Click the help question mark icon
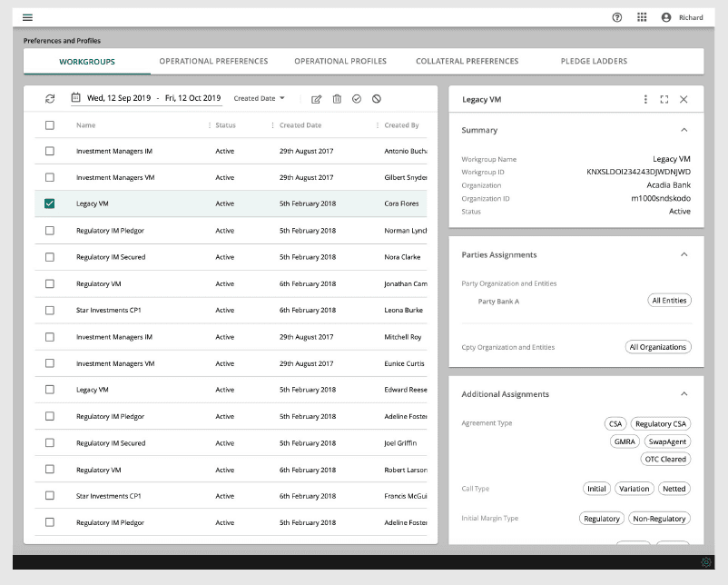The image size is (728, 585). 617,17
